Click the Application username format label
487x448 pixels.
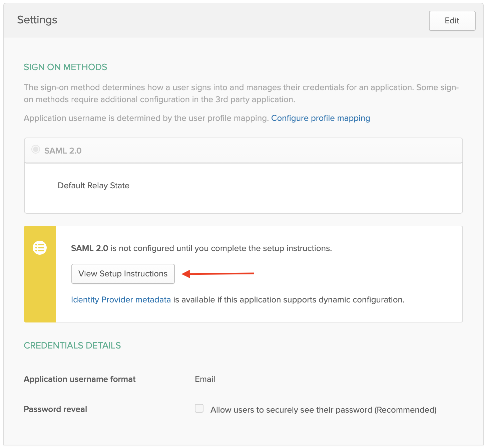[x=80, y=379]
